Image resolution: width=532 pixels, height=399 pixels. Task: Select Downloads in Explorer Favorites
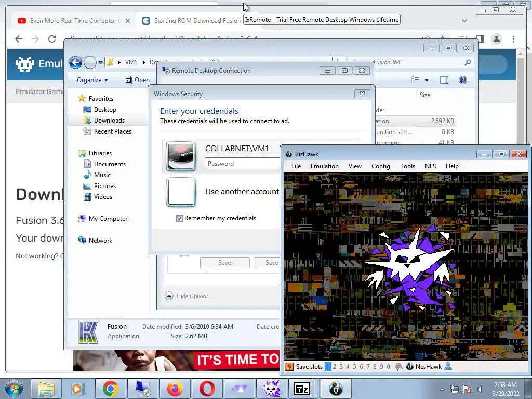pyautogui.click(x=108, y=121)
